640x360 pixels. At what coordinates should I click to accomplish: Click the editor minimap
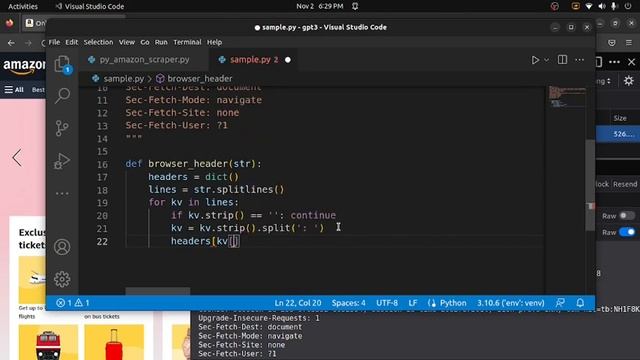567,97
